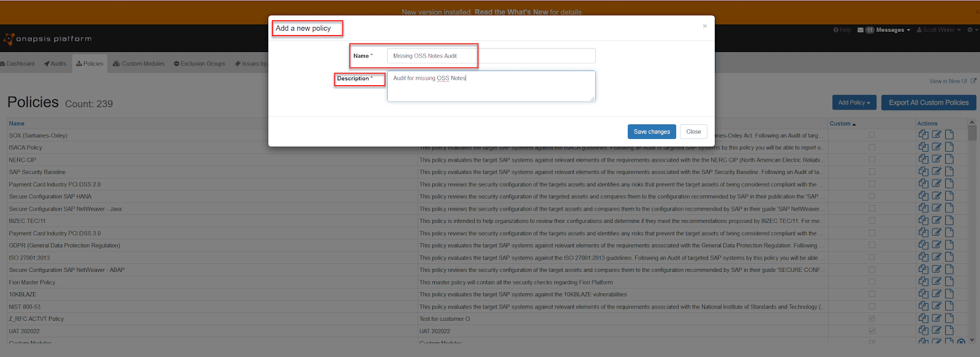Open the settings gear dropdown
Image resolution: width=980 pixels, height=357 pixels.
coord(972,30)
